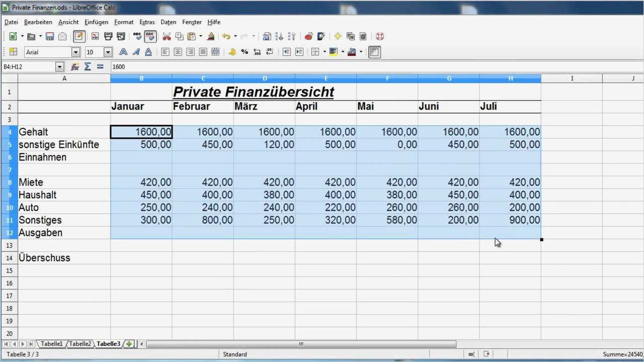Click the Sum (Sigma) icon

(87, 66)
